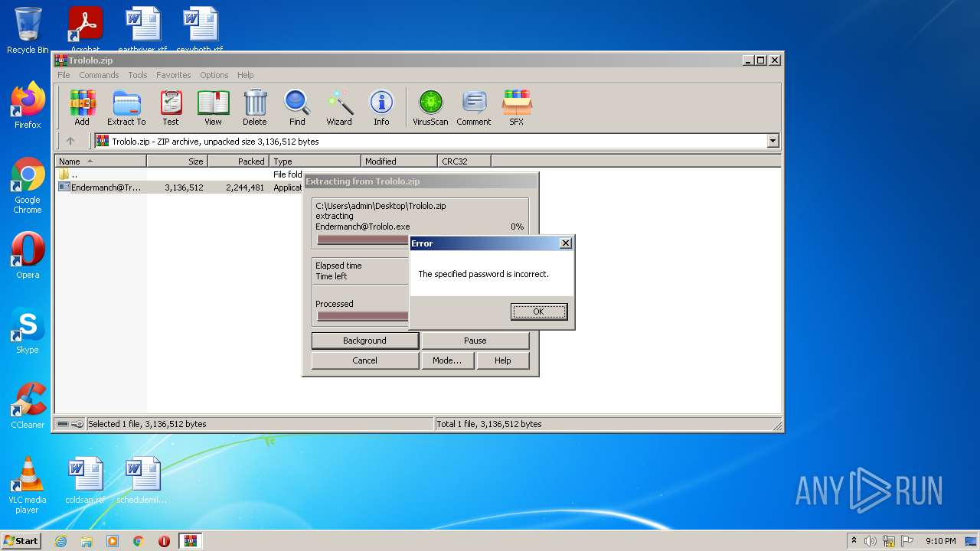
Task: Click the Find toolbar icon
Action: tap(297, 108)
